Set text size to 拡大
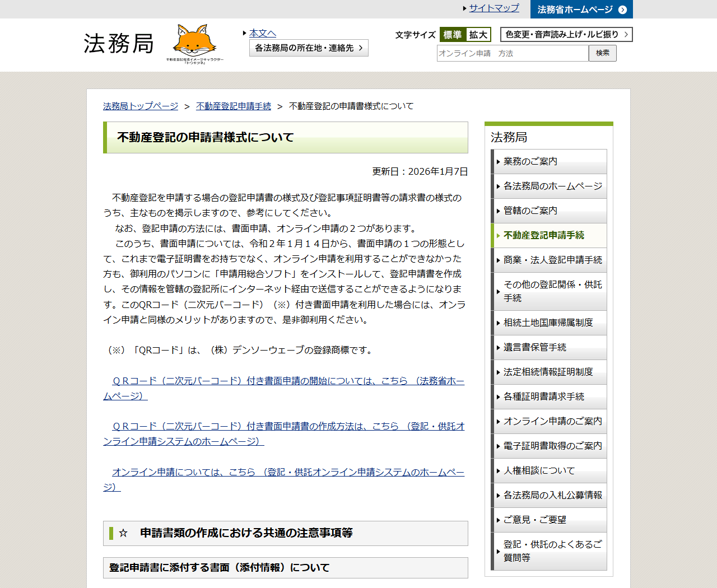The image size is (717, 588). pyautogui.click(x=478, y=35)
